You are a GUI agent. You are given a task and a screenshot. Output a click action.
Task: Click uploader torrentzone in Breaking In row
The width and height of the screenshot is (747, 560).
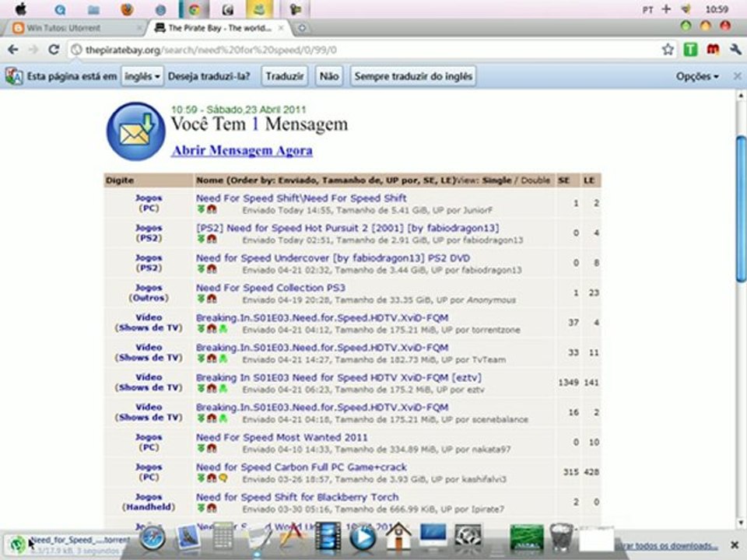coord(496,330)
